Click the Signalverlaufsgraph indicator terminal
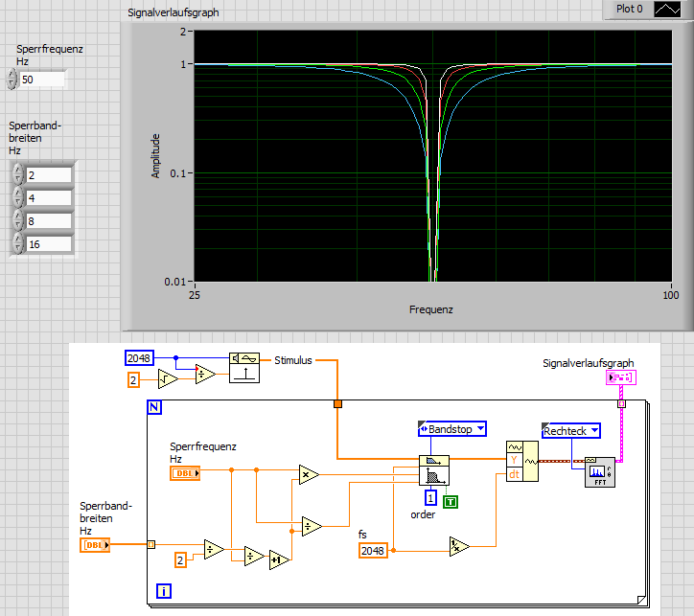The image size is (694, 616). (620, 378)
